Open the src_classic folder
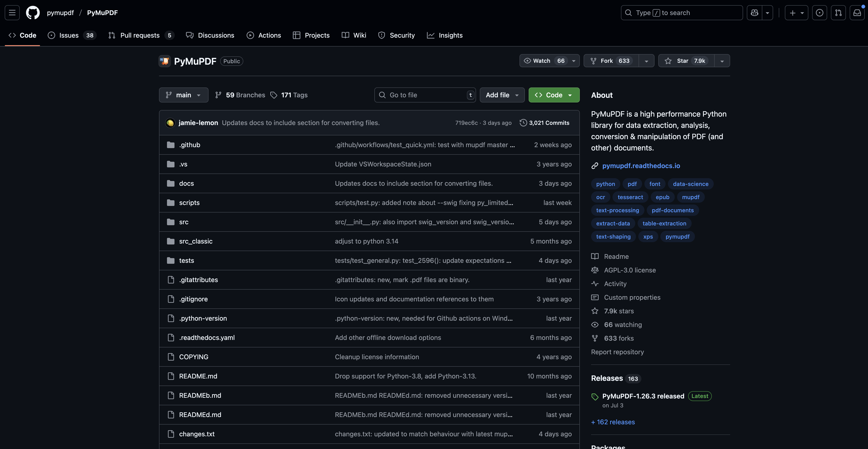This screenshot has height=449, width=868. point(196,241)
